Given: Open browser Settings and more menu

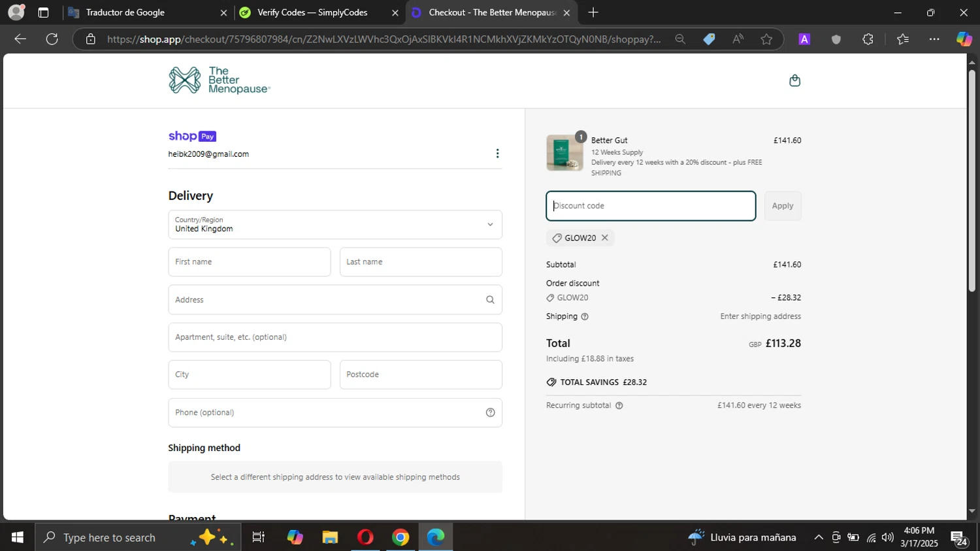Looking at the screenshot, I should [x=934, y=39].
